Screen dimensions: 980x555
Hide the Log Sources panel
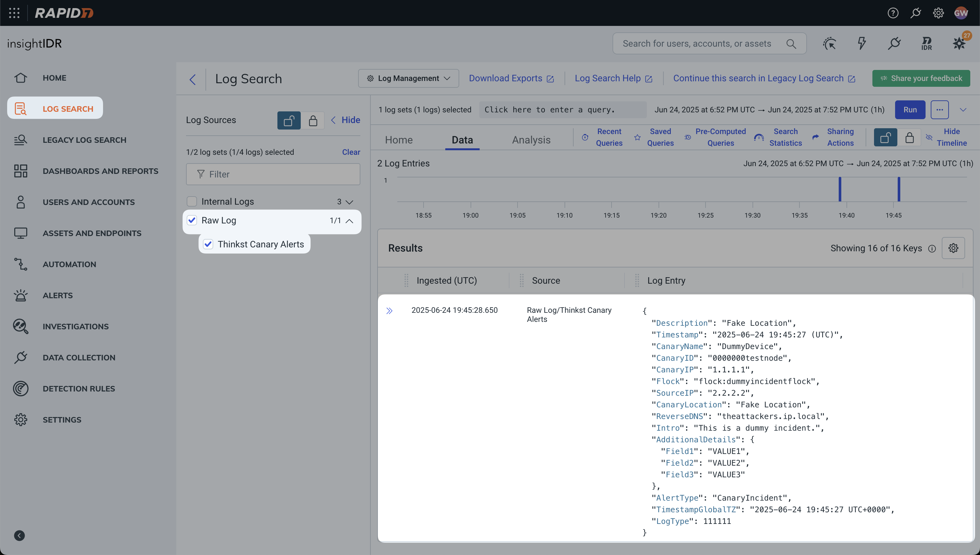tap(345, 120)
